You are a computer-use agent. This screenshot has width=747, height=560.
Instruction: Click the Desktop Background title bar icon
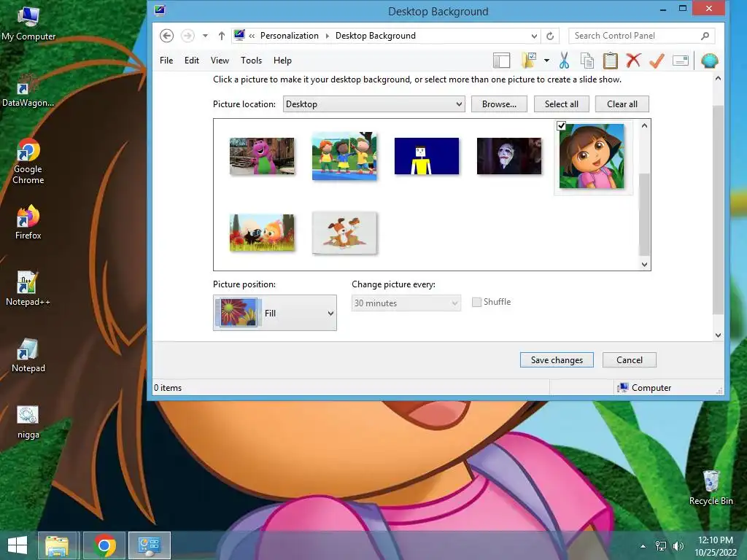[x=160, y=10]
